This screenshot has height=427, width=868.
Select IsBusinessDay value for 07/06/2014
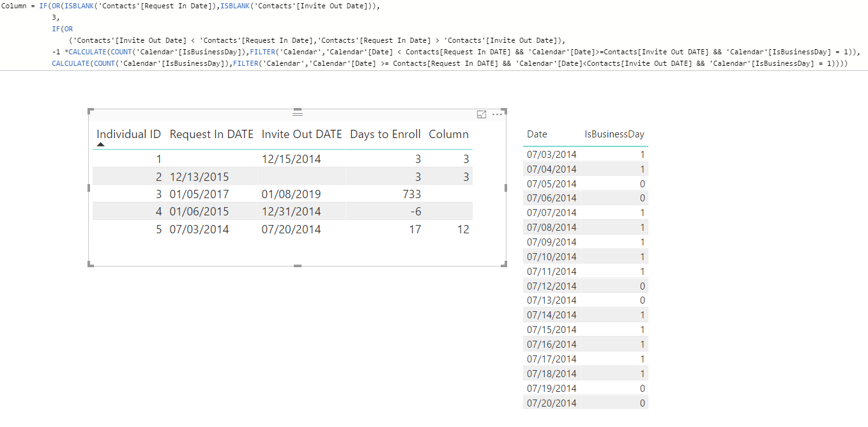[x=642, y=198]
